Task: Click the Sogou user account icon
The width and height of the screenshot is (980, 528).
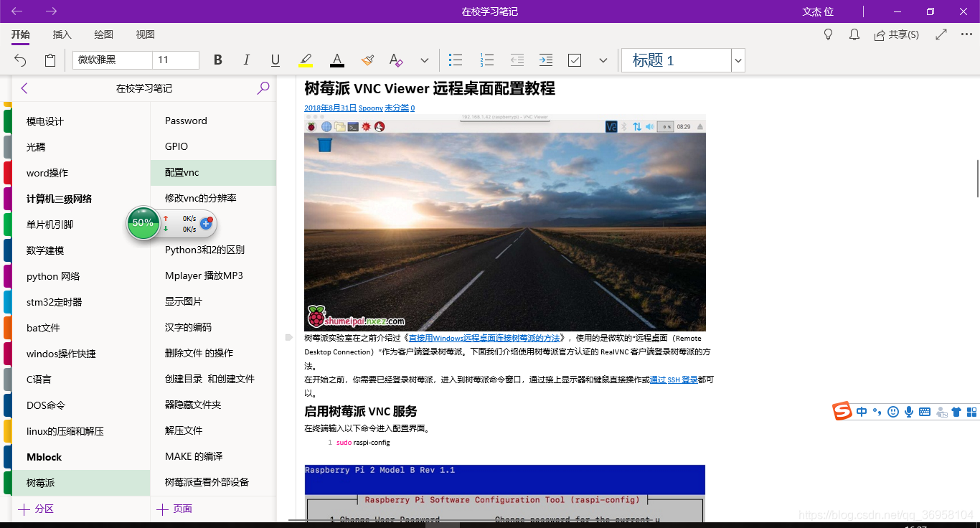Action: click(x=941, y=412)
